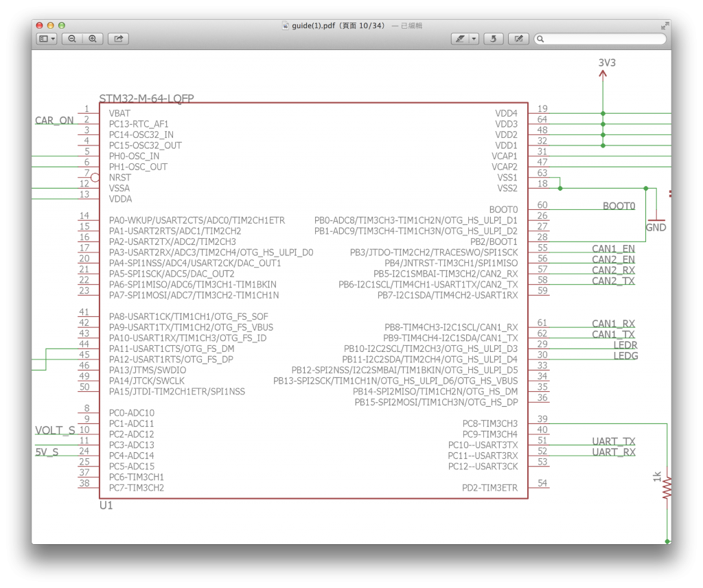Click the CAN2_RX net label
Image resolution: width=703 pixels, height=588 pixels.
point(613,270)
